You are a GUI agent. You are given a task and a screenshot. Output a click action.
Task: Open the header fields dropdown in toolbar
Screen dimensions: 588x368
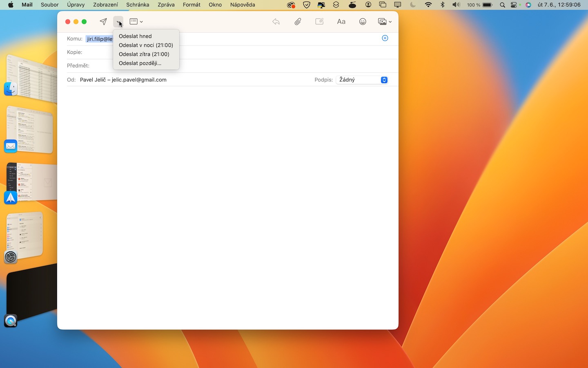tap(136, 22)
